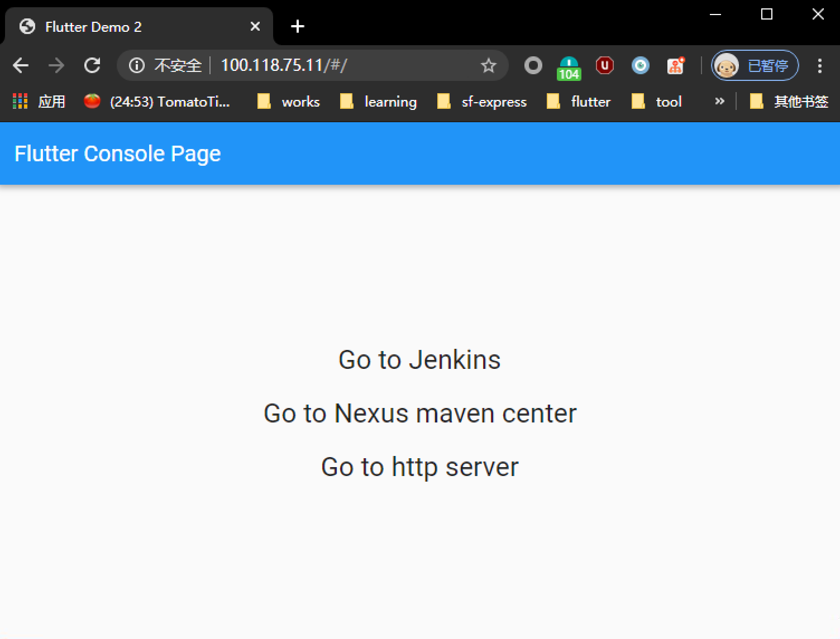This screenshot has width=840, height=639.
Task: Reload the Flutter Console Page
Action: [92, 65]
